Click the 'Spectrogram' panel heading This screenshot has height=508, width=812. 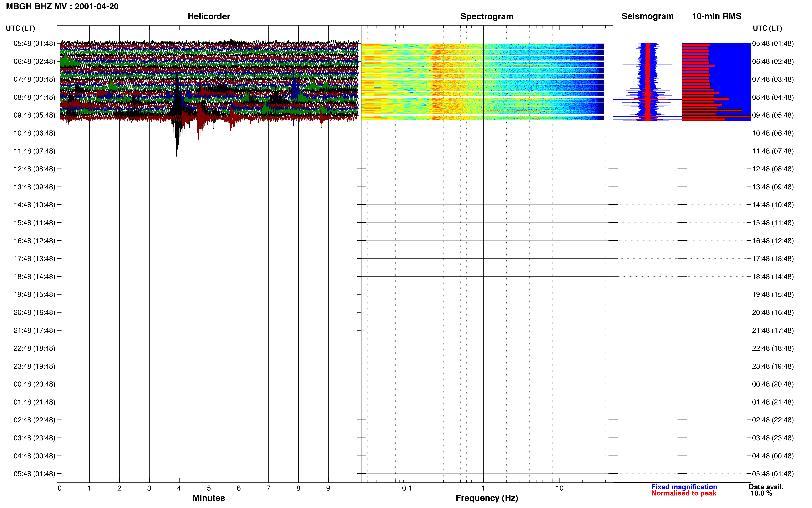(x=487, y=16)
